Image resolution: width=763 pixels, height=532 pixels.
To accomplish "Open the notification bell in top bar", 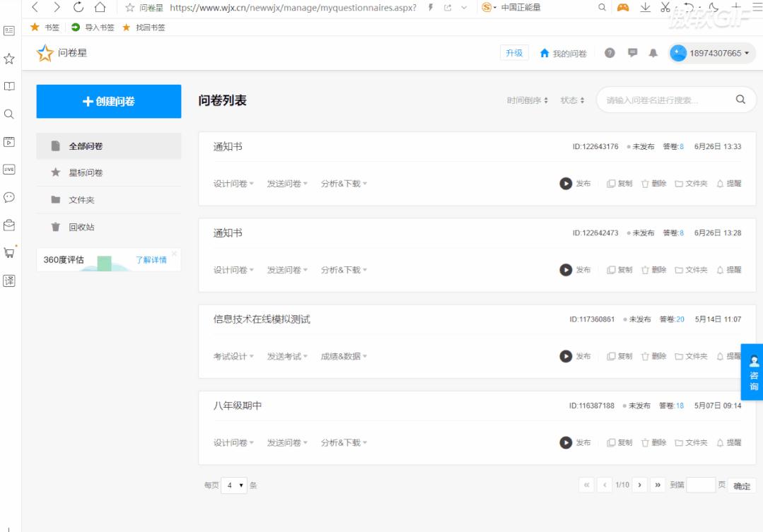I will coord(653,52).
